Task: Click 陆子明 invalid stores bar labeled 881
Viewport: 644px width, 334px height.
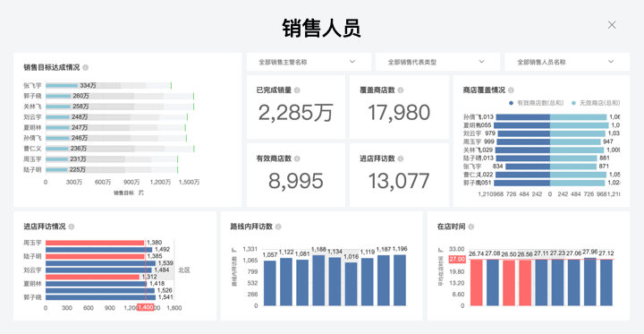Action: tap(573, 158)
